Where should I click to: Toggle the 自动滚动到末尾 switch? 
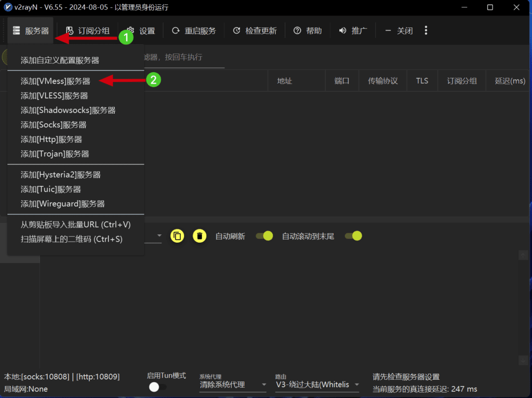353,236
